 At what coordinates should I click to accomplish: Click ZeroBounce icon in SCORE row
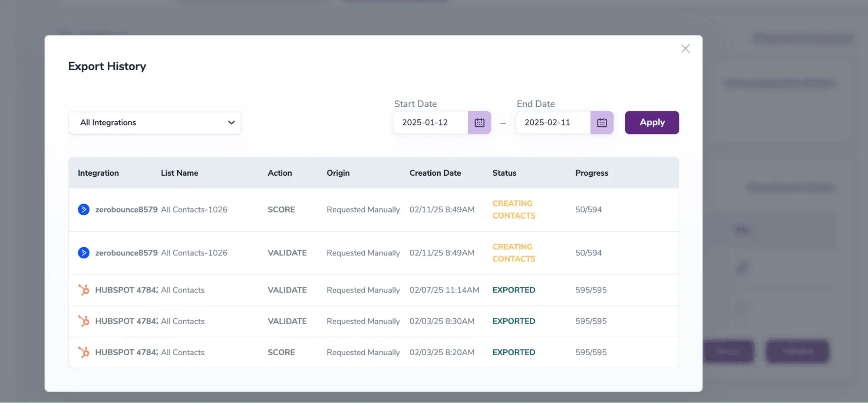tap(84, 210)
